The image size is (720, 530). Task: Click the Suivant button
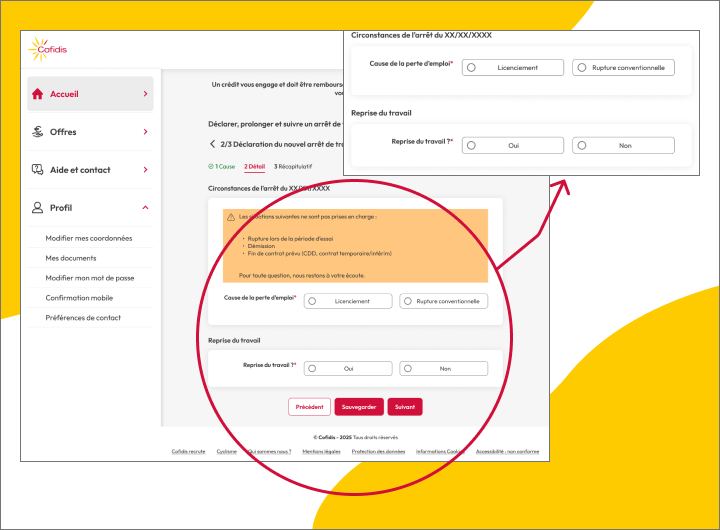pyautogui.click(x=405, y=407)
